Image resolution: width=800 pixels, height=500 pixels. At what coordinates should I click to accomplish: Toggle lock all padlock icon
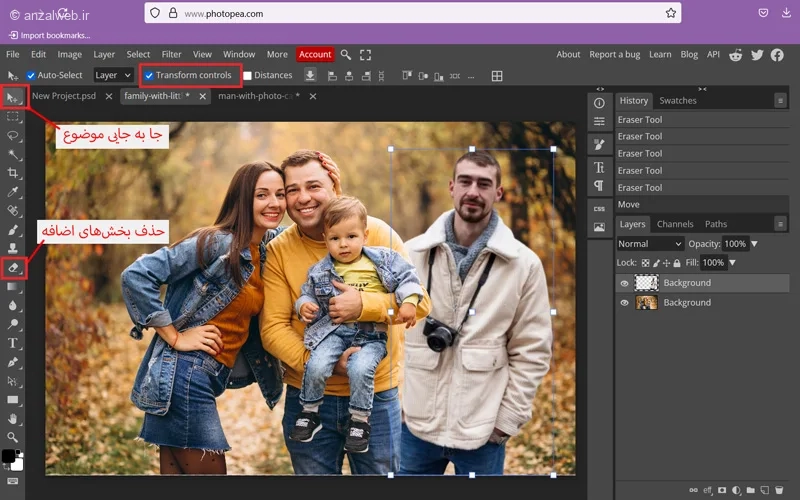[x=677, y=263]
